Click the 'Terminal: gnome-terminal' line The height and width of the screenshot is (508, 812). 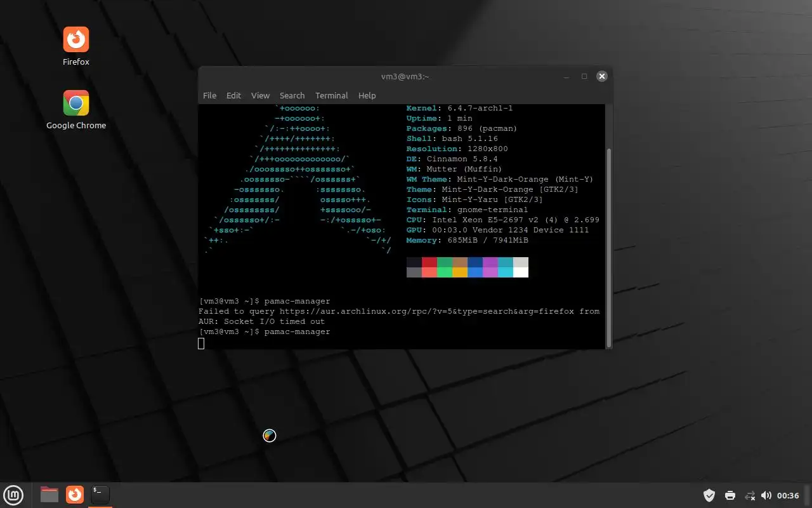tap(467, 210)
